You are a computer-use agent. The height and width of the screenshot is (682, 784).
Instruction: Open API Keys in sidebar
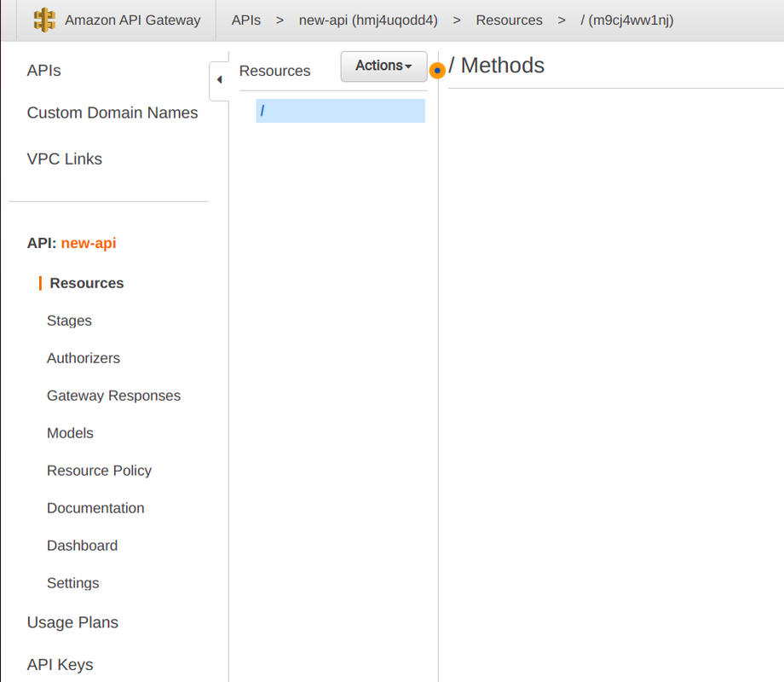[x=60, y=664]
